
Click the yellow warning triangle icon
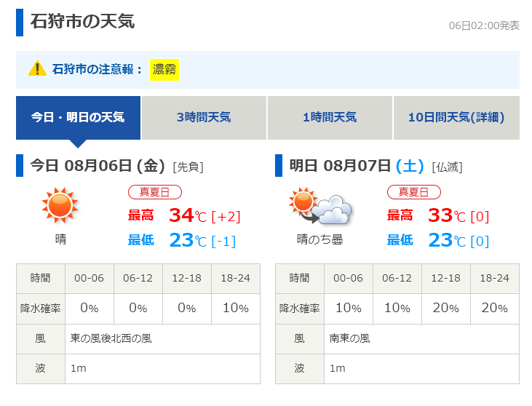coord(37,69)
